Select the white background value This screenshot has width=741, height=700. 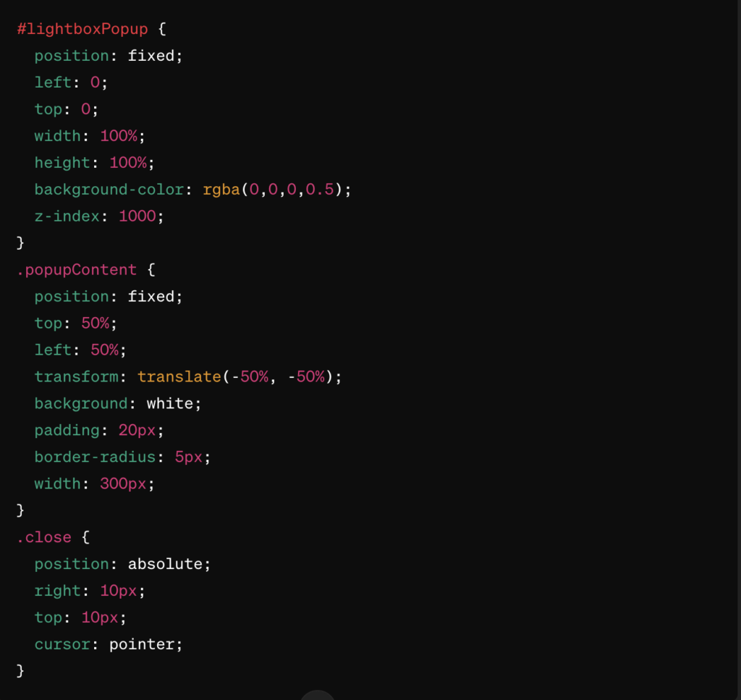click(169, 403)
